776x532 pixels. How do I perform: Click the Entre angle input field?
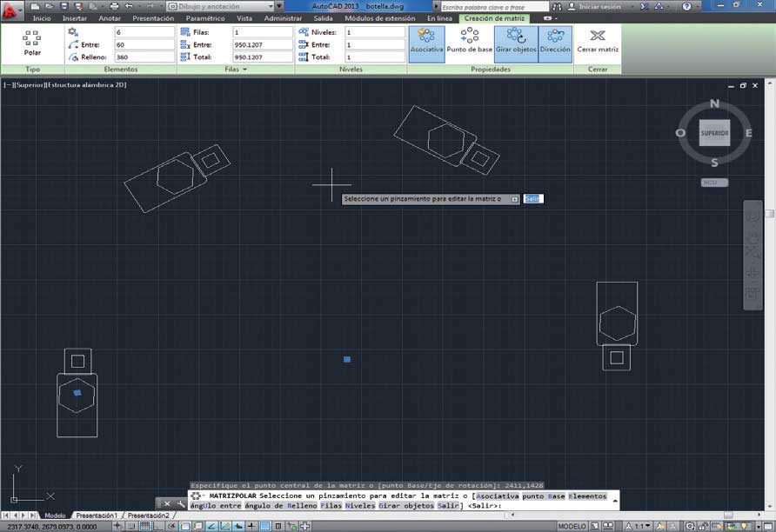click(144, 44)
